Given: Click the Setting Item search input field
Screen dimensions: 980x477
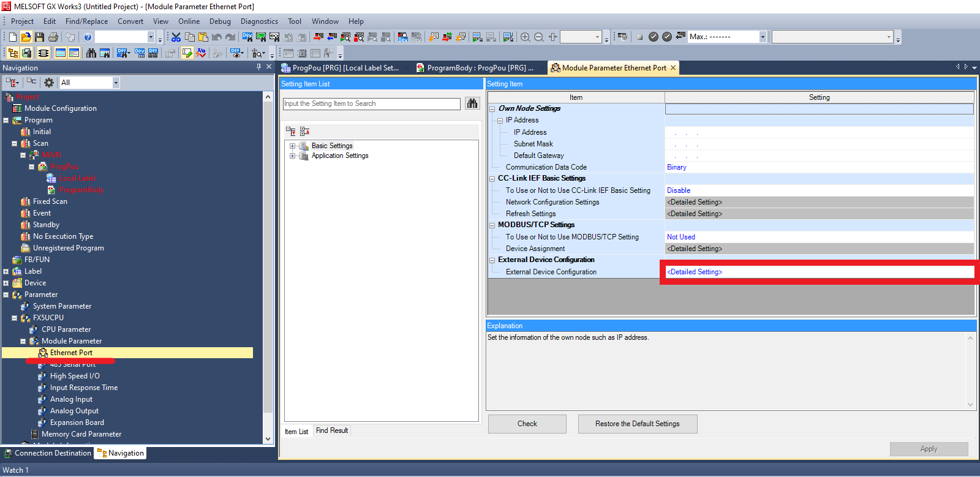Looking at the screenshot, I should pyautogui.click(x=371, y=104).
